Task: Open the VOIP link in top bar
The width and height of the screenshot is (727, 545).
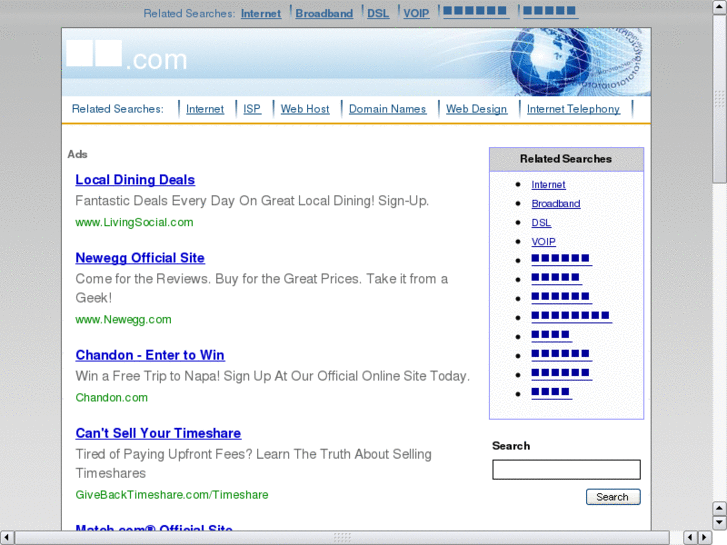Action: coord(416,13)
